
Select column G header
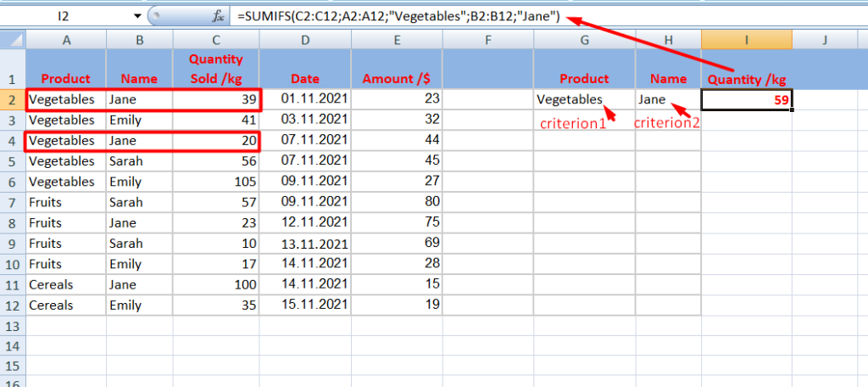click(x=585, y=40)
